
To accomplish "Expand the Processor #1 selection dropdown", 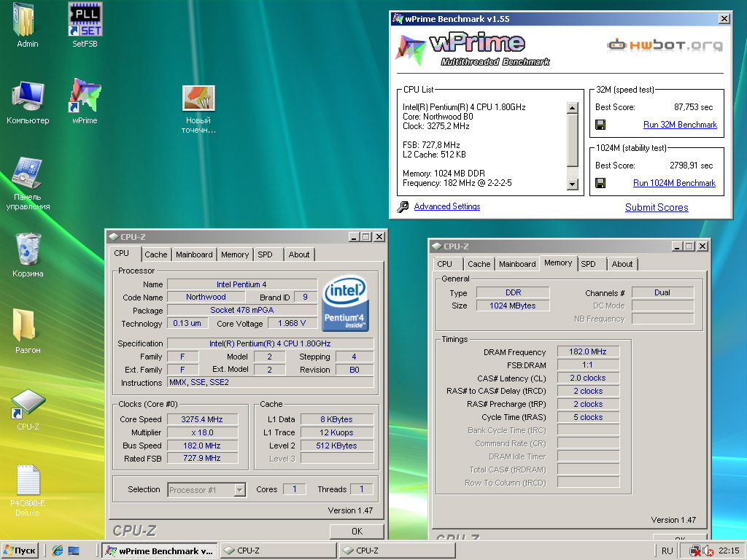I will [239, 489].
